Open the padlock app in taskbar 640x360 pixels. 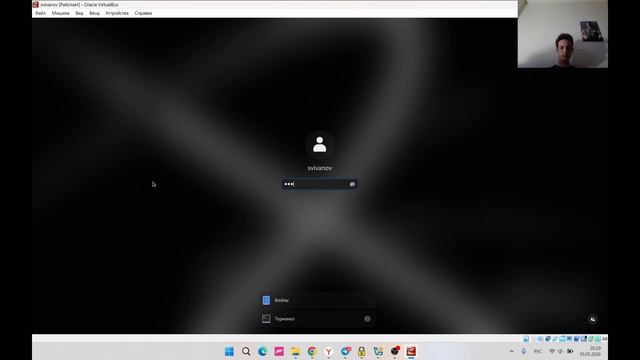coord(362,351)
